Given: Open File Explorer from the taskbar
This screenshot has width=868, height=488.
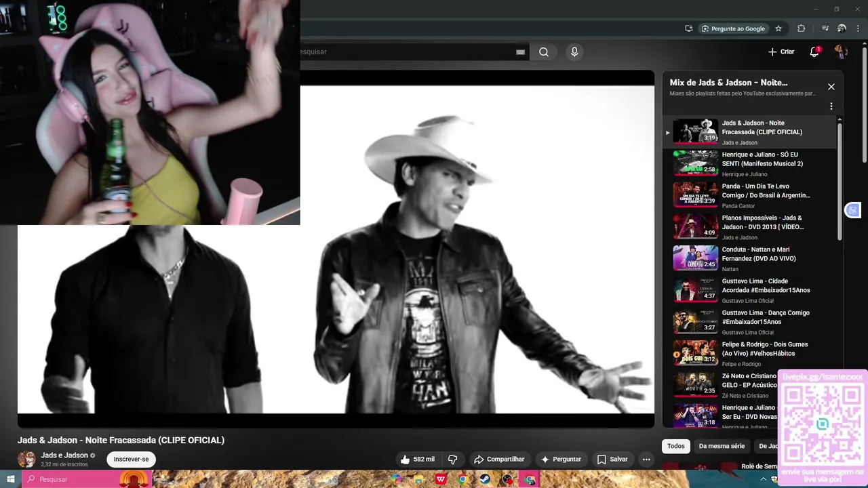Looking at the screenshot, I should point(418,479).
